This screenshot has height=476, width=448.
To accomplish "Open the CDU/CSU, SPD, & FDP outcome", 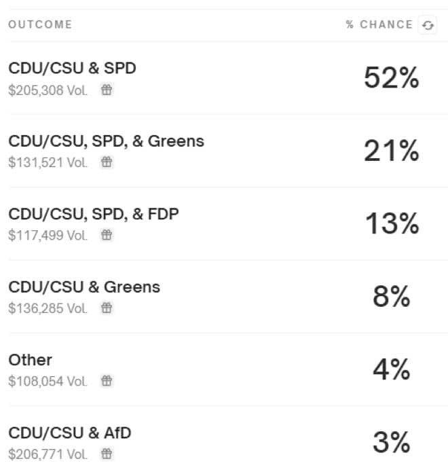I will (94, 214).
